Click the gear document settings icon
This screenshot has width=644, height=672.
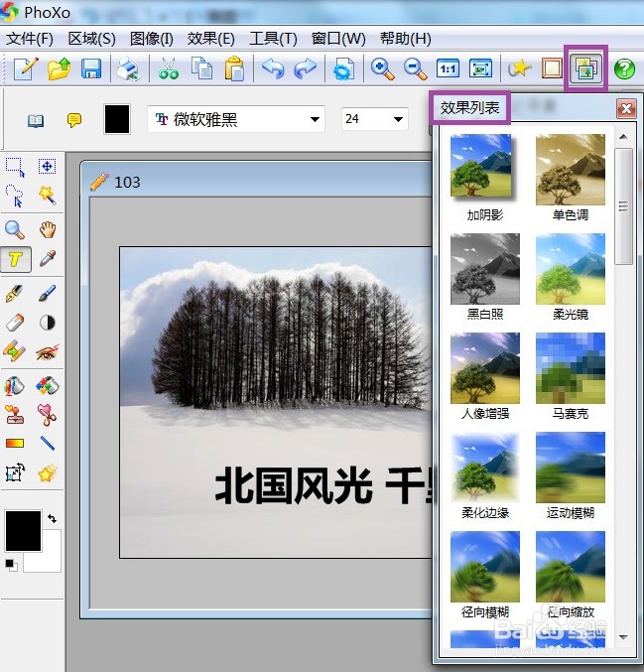pyautogui.click(x=343, y=68)
